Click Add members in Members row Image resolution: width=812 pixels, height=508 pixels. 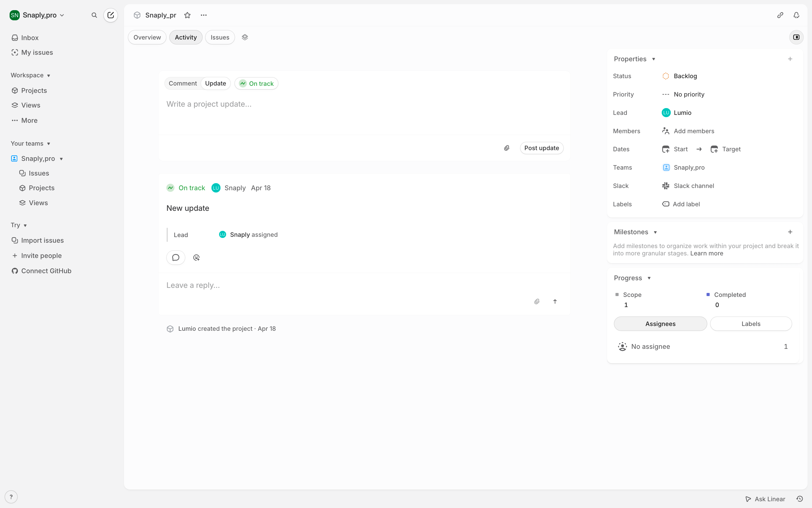(x=688, y=131)
